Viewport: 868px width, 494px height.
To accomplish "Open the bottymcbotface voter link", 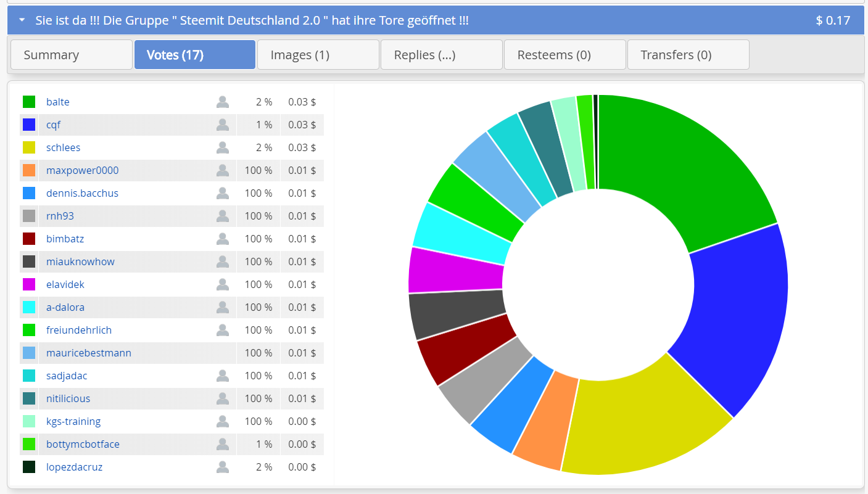I will [83, 444].
